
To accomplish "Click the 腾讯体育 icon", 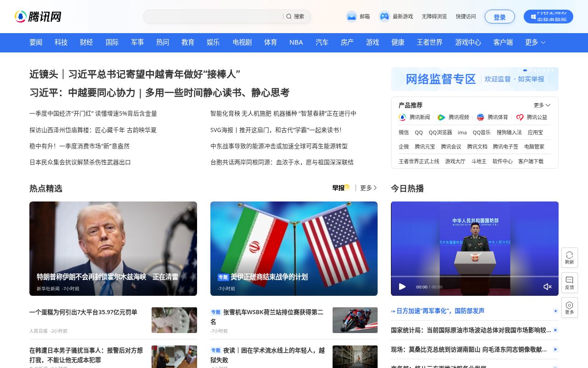I will click(x=480, y=117).
